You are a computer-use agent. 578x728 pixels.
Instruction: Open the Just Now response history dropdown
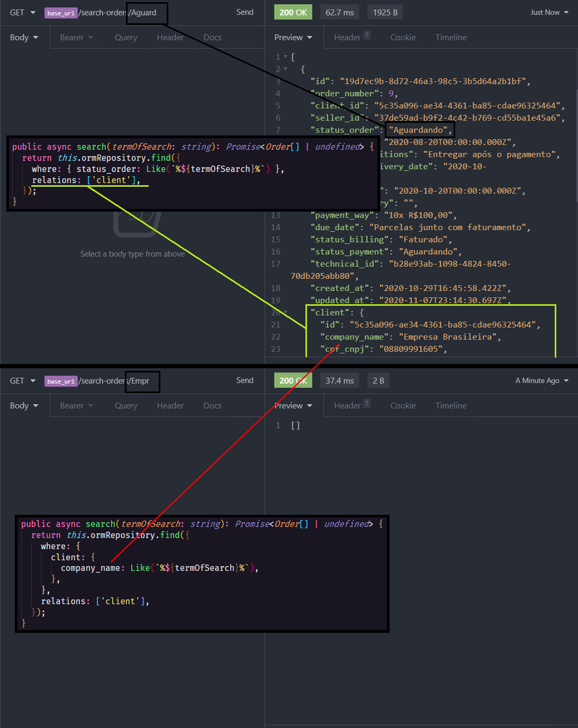549,12
